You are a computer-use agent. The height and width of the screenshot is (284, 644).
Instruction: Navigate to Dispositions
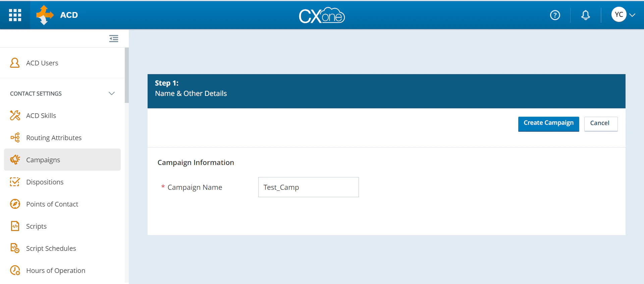click(x=62, y=182)
